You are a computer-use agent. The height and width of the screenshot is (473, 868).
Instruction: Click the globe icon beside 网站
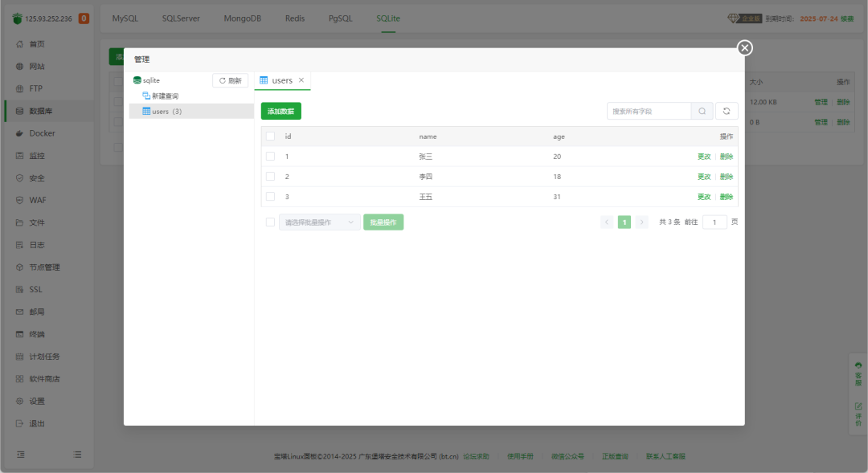point(19,67)
